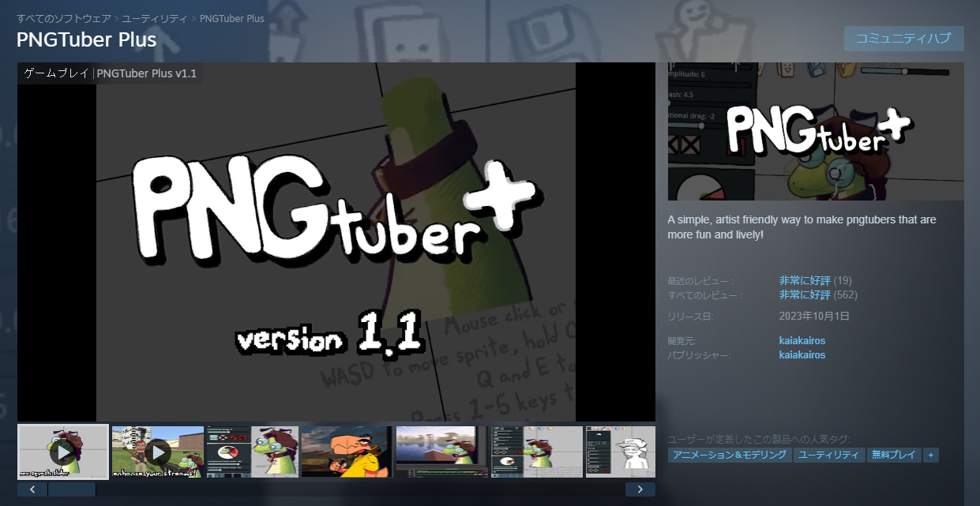
Task: Select the sixth screenshot thumbnail
Action: coord(537,452)
